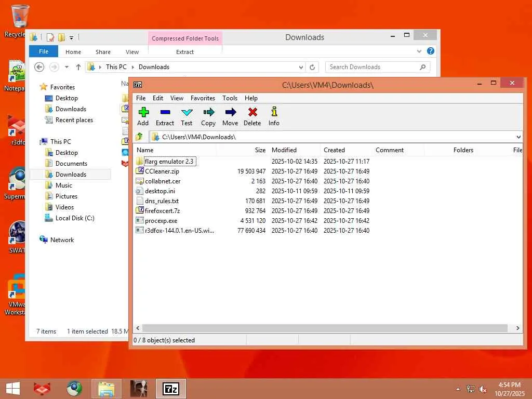The height and width of the screenshot is (399, 532).
Task: Click the Copy icon in 7-Zip toolbar
Action: click(208, 116)
